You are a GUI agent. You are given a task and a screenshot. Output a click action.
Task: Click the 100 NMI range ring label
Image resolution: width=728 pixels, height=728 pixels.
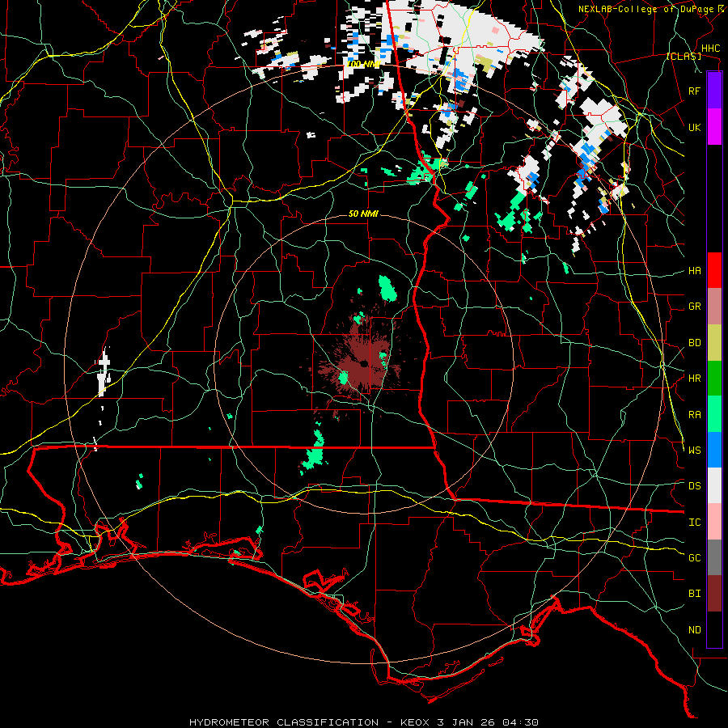coord(363,64)
